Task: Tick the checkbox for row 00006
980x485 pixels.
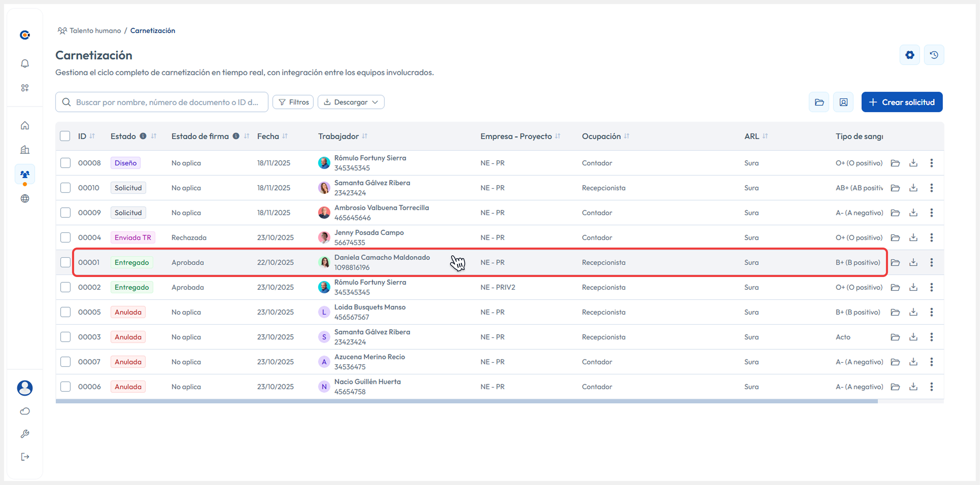Action: (x=65, y=387)
